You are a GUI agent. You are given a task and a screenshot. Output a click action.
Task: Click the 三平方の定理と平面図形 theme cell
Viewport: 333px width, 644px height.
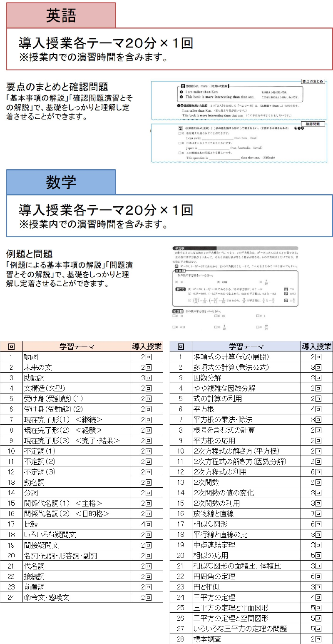246,608
